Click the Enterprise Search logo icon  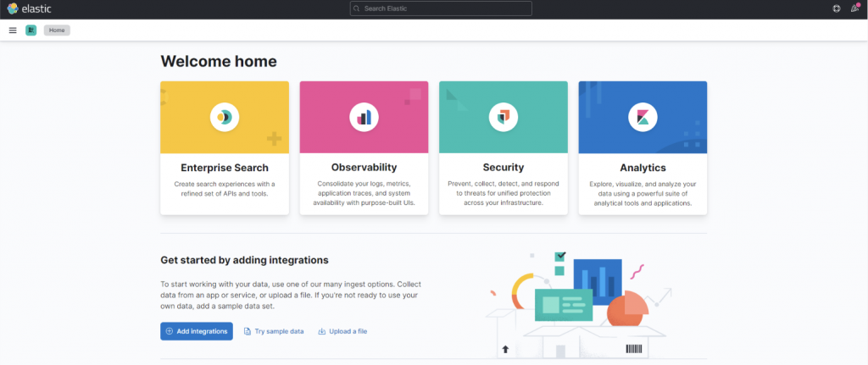click(225, 118)
